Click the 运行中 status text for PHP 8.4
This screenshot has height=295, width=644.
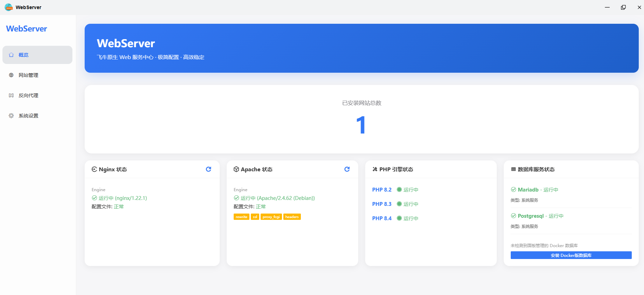(x=411, y=218)
